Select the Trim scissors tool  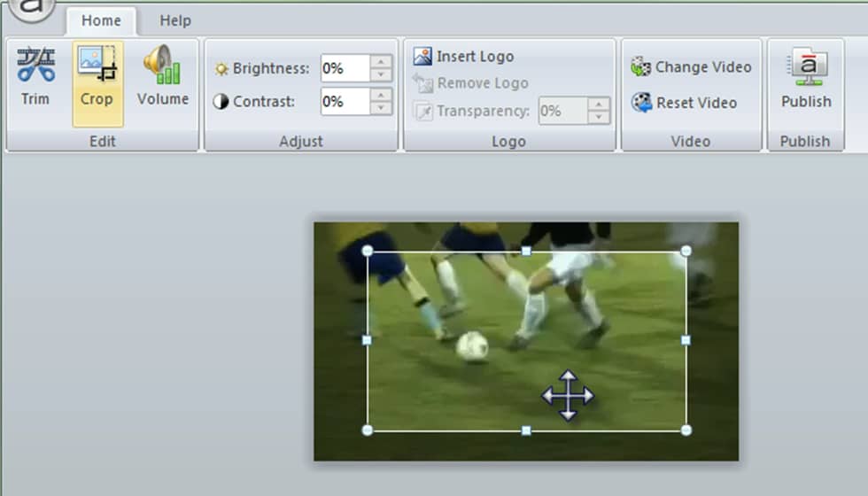[x=35, y=78]
